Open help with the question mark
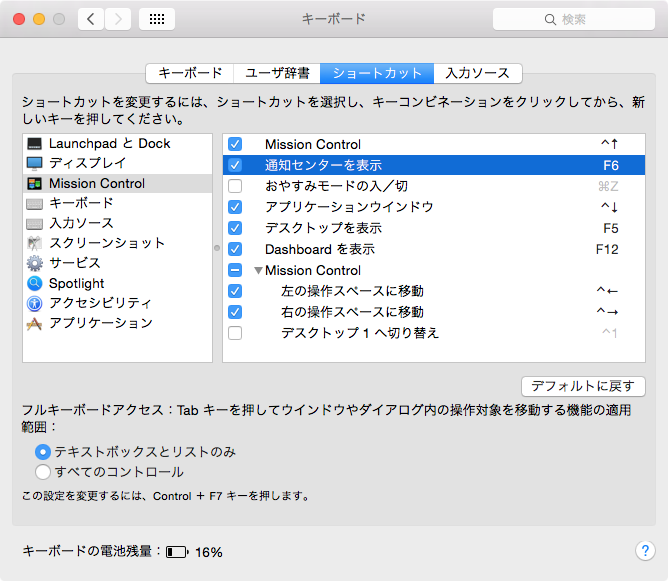Screen dimensions: 668x581 tap(645, 551)
